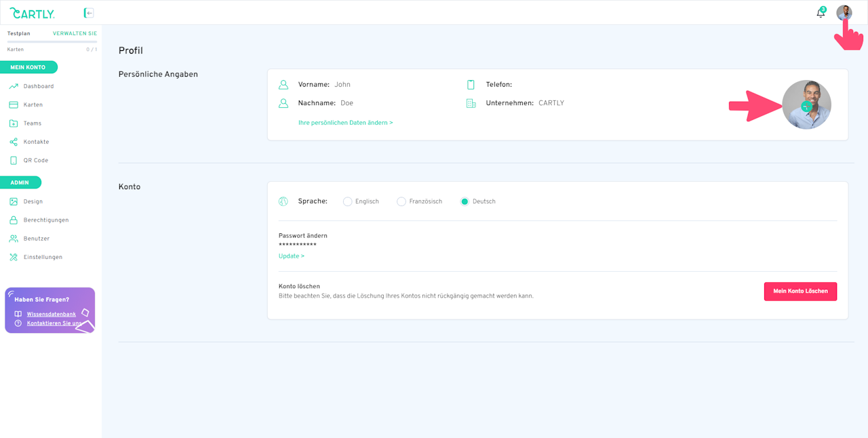Viewport: 868px width, 438px height.
Task: Click the Teams folder icon
Action: click(14, 123)
